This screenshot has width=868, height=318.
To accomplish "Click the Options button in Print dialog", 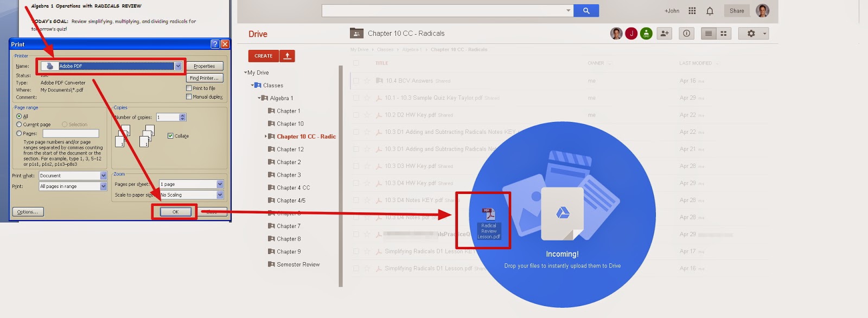I will (x=28, y=212).
